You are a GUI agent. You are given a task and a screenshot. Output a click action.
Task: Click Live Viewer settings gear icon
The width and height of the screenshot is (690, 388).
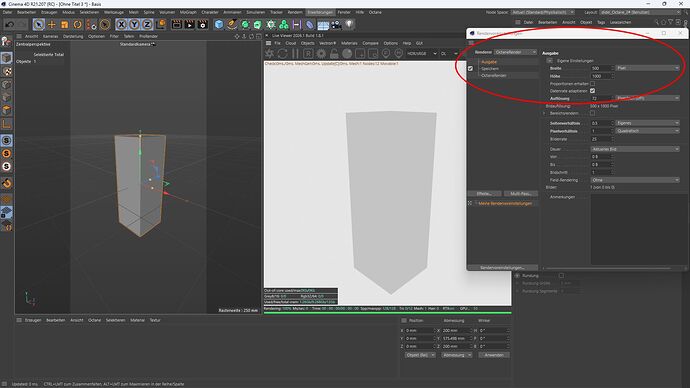tap(321, 54)
